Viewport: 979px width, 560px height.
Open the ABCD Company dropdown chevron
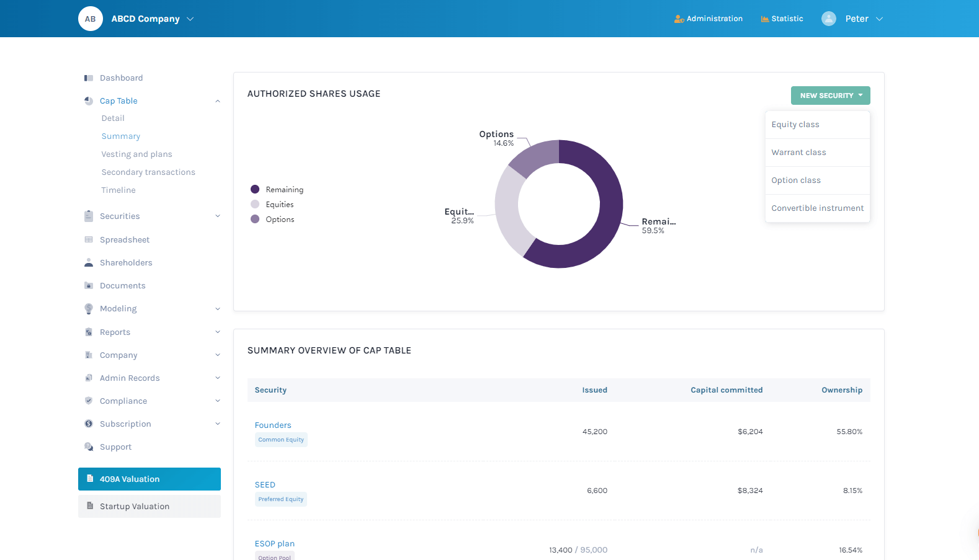pyautogui.click(x=190, y=19)
